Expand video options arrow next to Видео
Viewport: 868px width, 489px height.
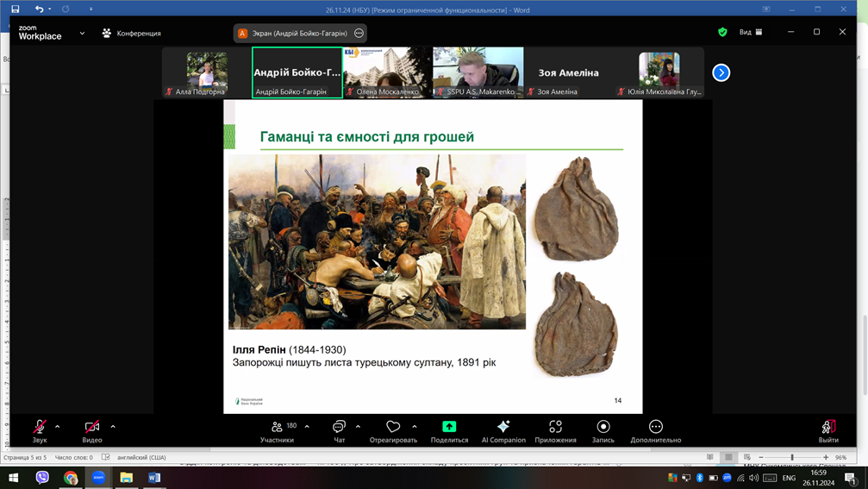pyautogui.click(x=113, y=426)
